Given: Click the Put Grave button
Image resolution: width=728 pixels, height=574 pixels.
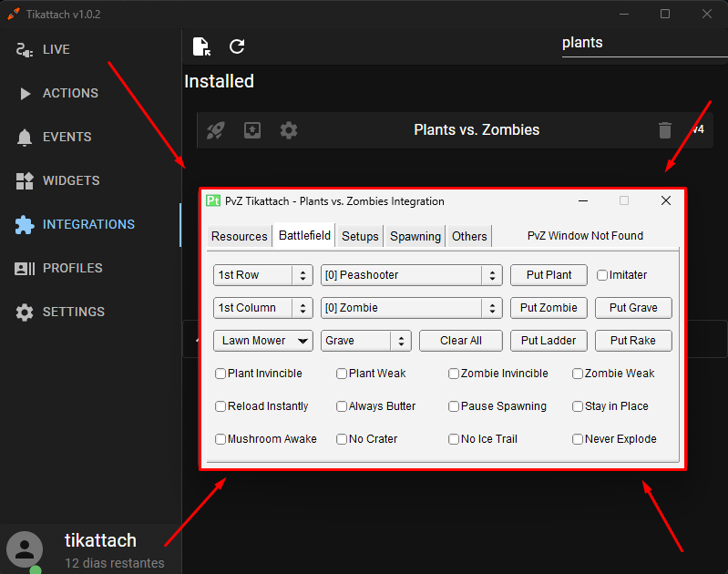Looking at the screenshot, I should (633, 308).
